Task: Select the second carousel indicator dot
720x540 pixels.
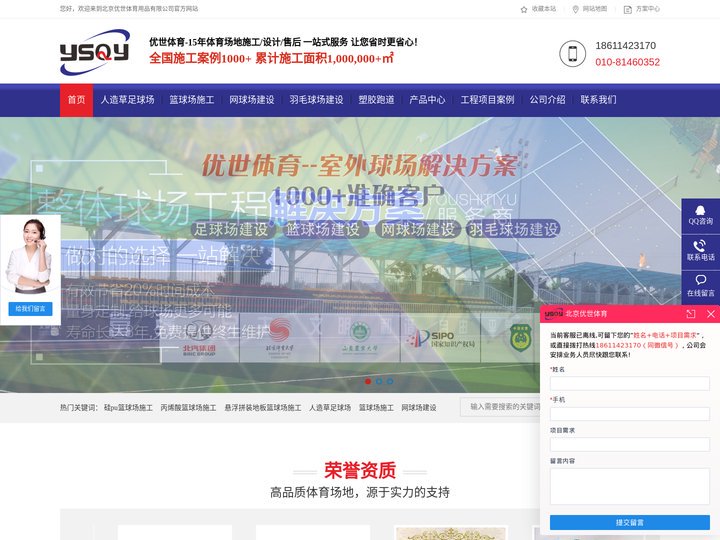Action: coord(379,381)
